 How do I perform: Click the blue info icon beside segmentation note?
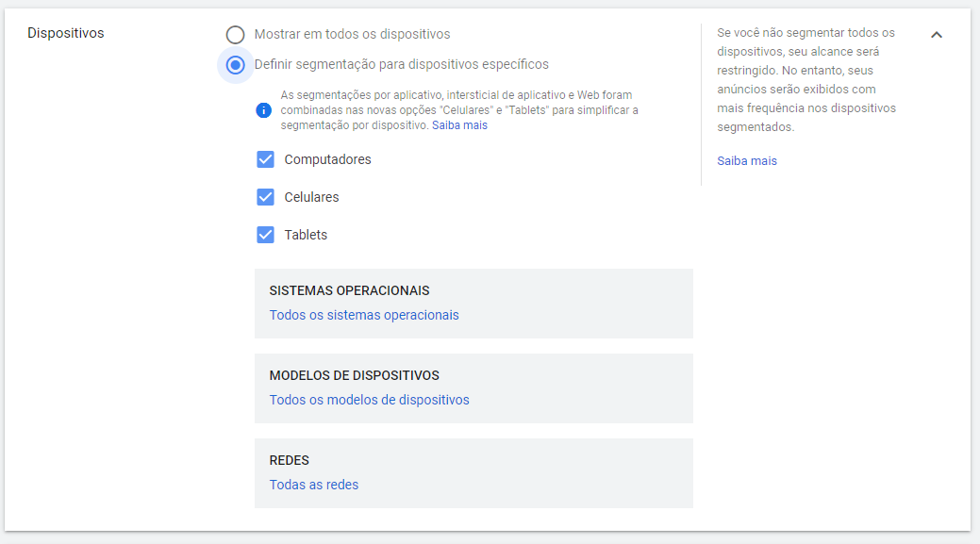click(x=264, y=110)
